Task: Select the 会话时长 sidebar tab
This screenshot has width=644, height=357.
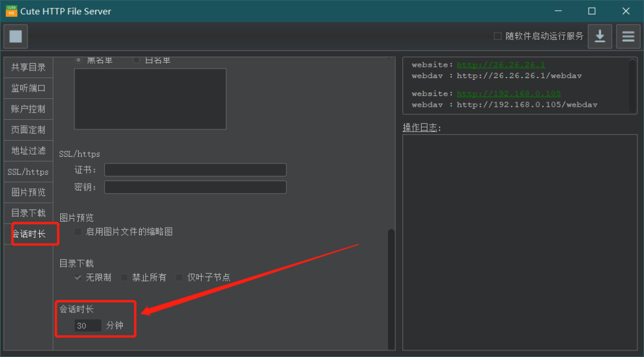Action: click(x=29, y=234)
